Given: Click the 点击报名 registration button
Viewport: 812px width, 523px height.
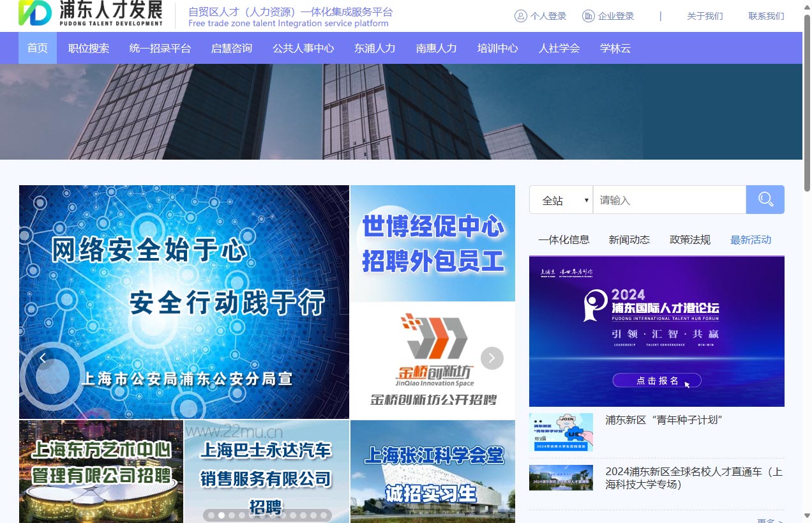Looking at the screenshot, I should (656, 380).
